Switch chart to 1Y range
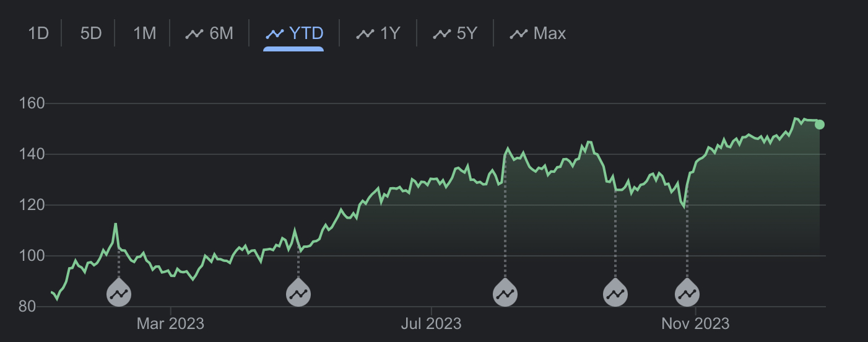Screen dimensions: 868x342 click(378, 33)
